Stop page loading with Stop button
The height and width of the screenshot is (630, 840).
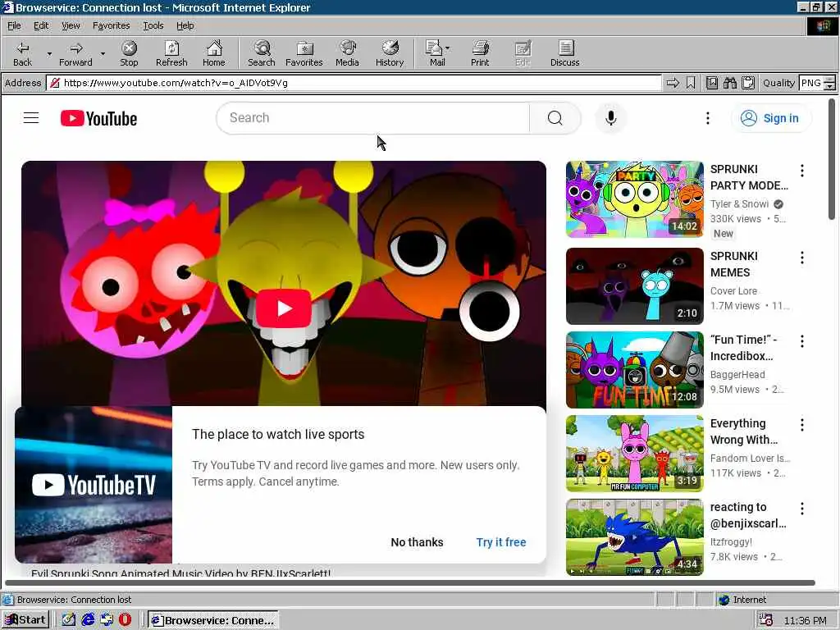pos(129,53)
